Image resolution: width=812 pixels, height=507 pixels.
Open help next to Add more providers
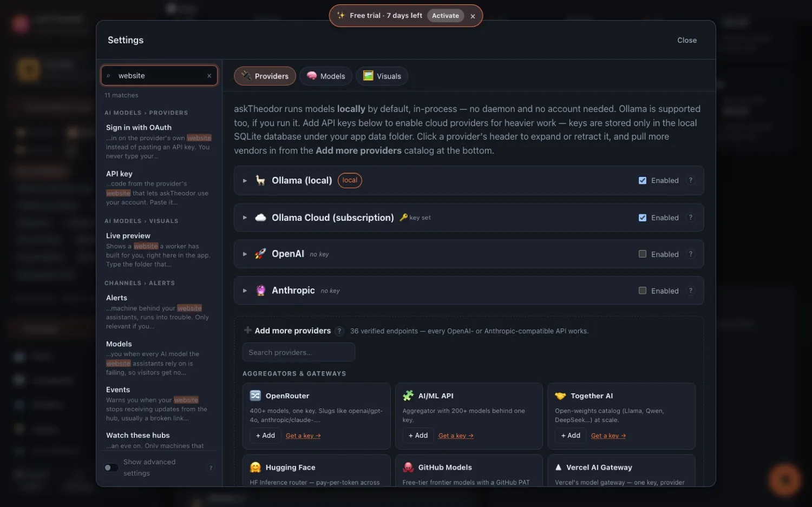339,331
